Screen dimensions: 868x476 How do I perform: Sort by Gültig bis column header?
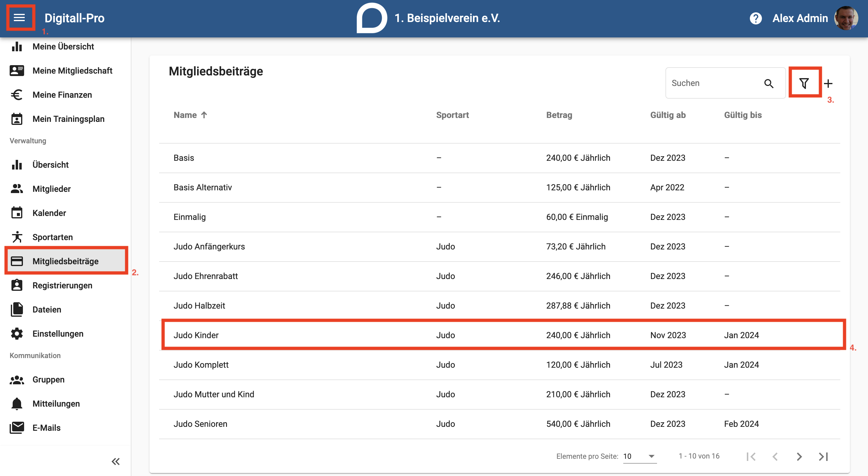[743, 115]
